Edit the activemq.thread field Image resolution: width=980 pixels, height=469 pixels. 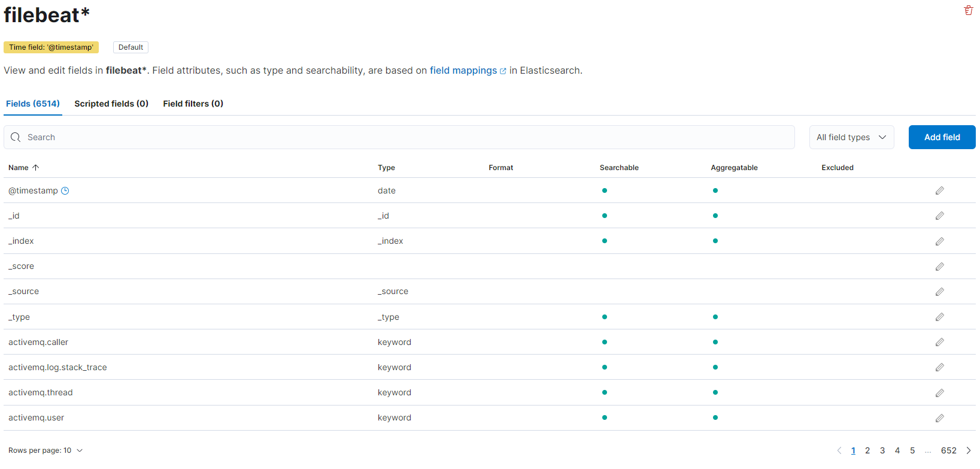point(940,393)
